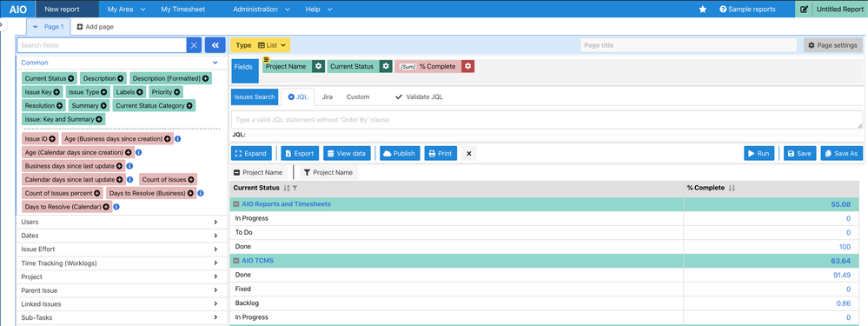The width and height of the screenshot is (868, 326).
Task: Open Page settings
Action: coord(833,45)
